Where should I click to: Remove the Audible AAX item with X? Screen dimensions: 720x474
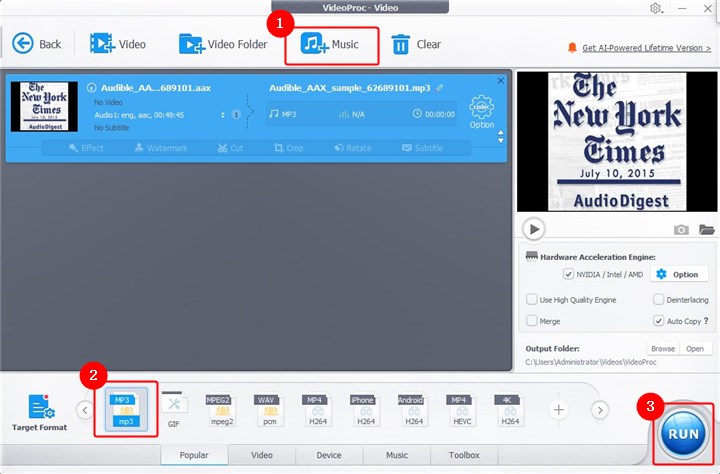tap(501, 81)
